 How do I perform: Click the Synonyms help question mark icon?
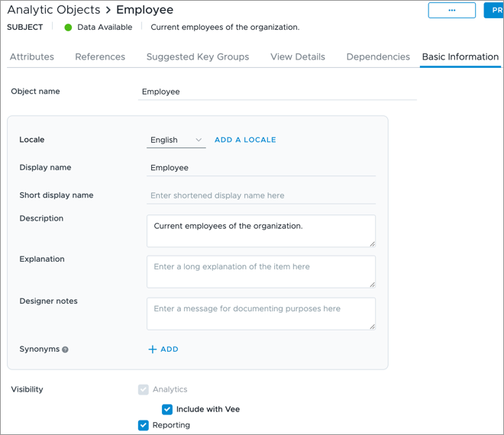(x=65, y=350)
